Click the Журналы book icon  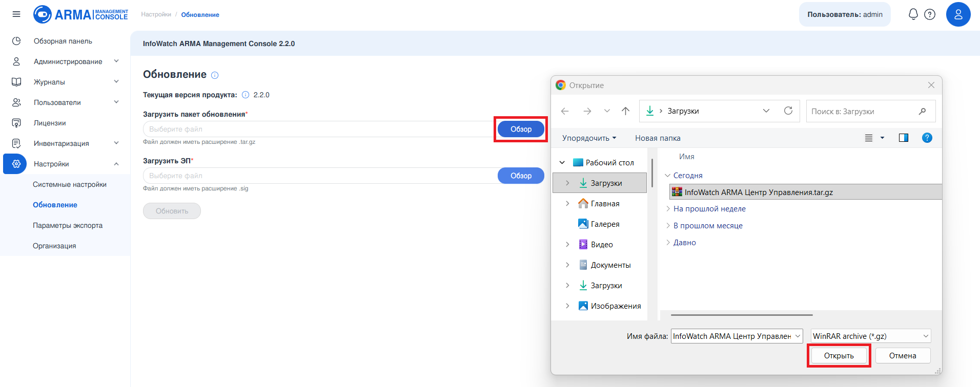click(x=16, y=82)
